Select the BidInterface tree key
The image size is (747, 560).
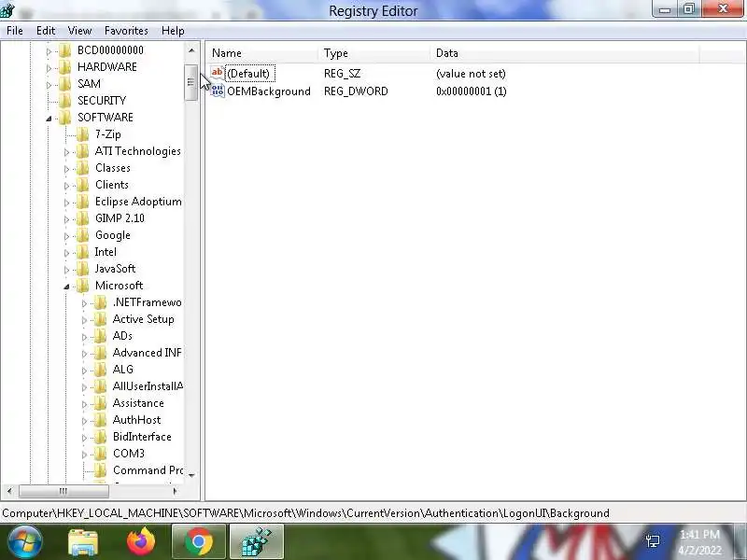point(142,437)
